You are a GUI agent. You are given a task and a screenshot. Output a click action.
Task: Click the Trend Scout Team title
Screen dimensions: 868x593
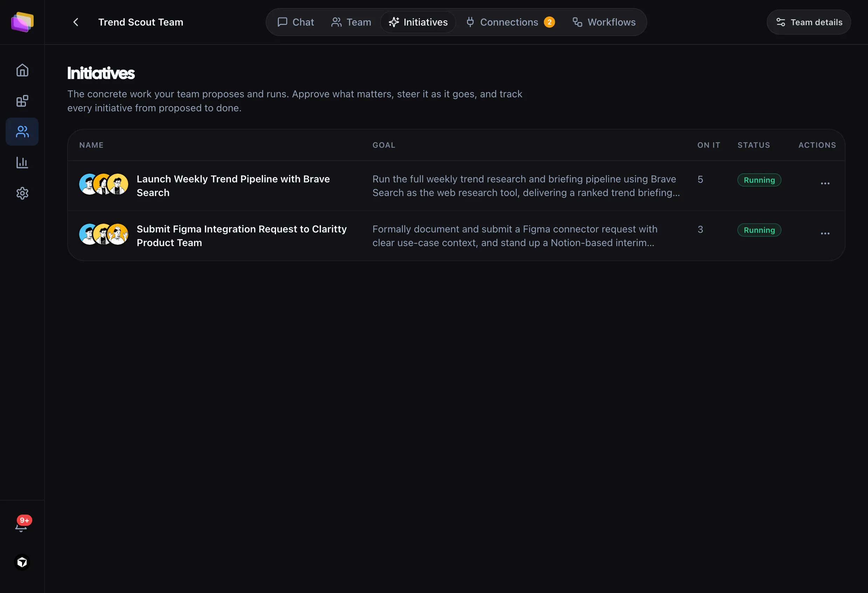pyautogui.click(x=141, y=22)
